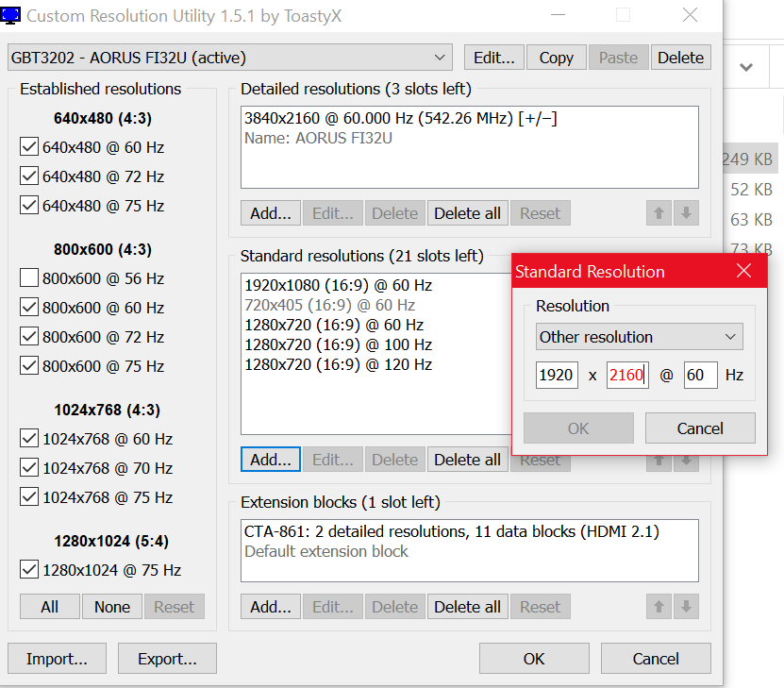
Task: Reset established resolutions
Action: click(174, 607)
